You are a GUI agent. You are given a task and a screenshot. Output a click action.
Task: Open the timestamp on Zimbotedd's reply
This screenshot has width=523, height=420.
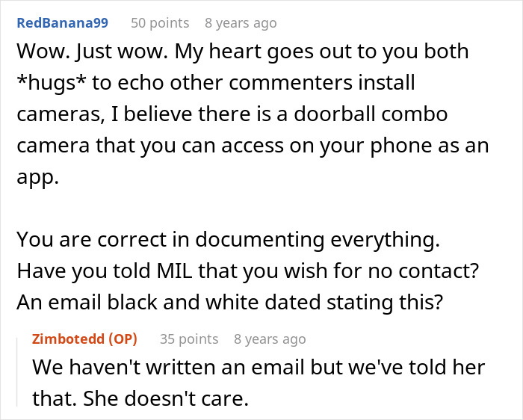pyautogui.click(x=270, y=339)
